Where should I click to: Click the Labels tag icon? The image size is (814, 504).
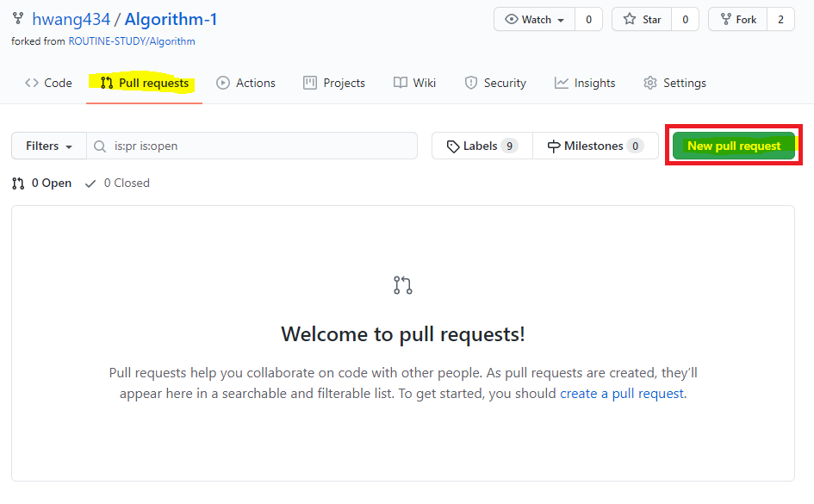453,146
